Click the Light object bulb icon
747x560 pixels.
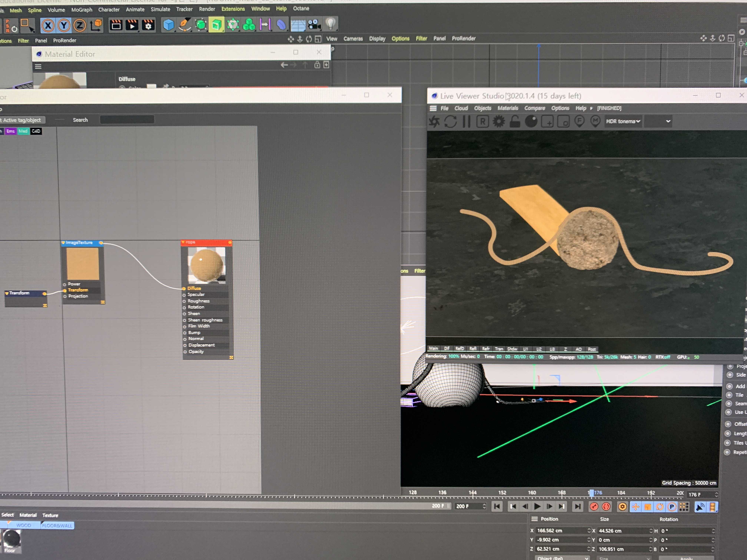pos(330,24)
